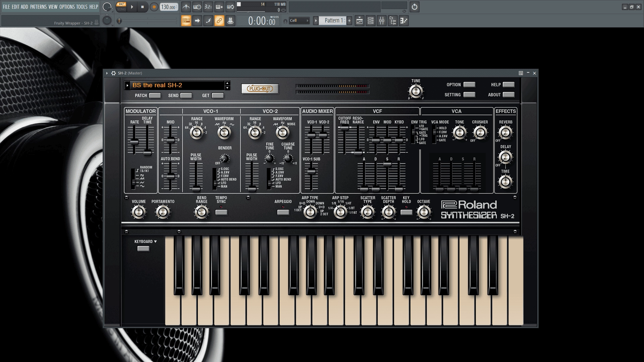This screenshot has width=644, height=362.
Task: Toggle the KEY HOLD switch
Action: pyautogui.click(x=406, y=212)
